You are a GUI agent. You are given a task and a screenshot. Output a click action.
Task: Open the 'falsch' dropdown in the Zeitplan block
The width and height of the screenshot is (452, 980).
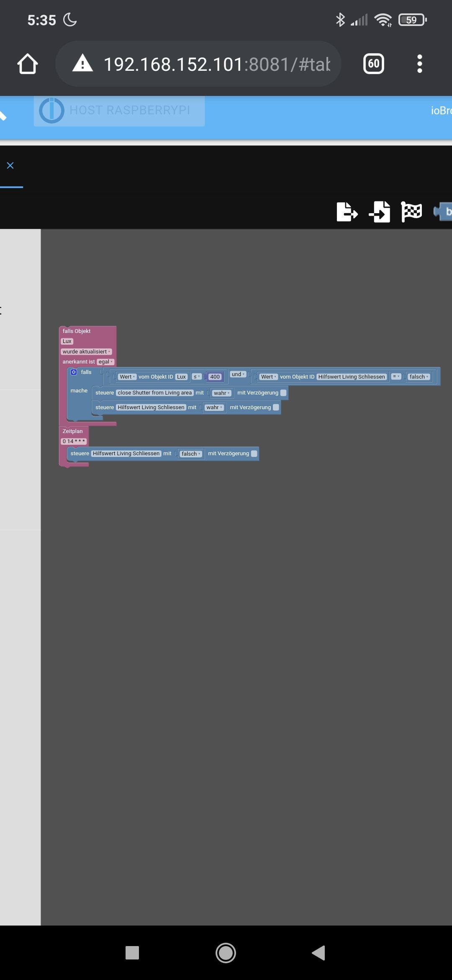tap(191, 454)
